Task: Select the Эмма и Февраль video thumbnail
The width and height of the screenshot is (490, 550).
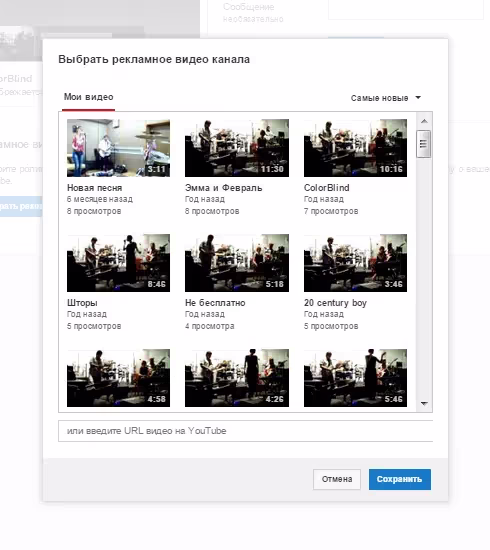Action: click(237, 148)
